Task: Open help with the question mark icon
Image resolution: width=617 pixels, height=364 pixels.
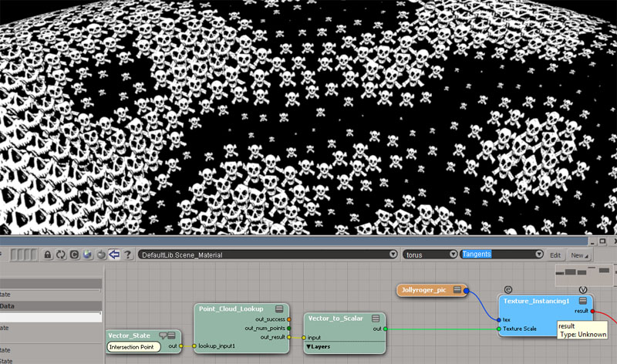Action: 126,254
